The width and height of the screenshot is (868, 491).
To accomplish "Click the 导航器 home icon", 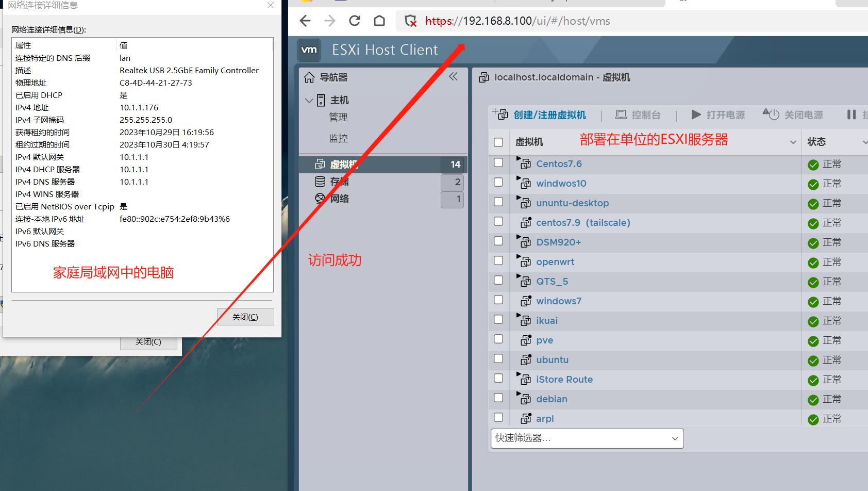I will tap(309, 77).
